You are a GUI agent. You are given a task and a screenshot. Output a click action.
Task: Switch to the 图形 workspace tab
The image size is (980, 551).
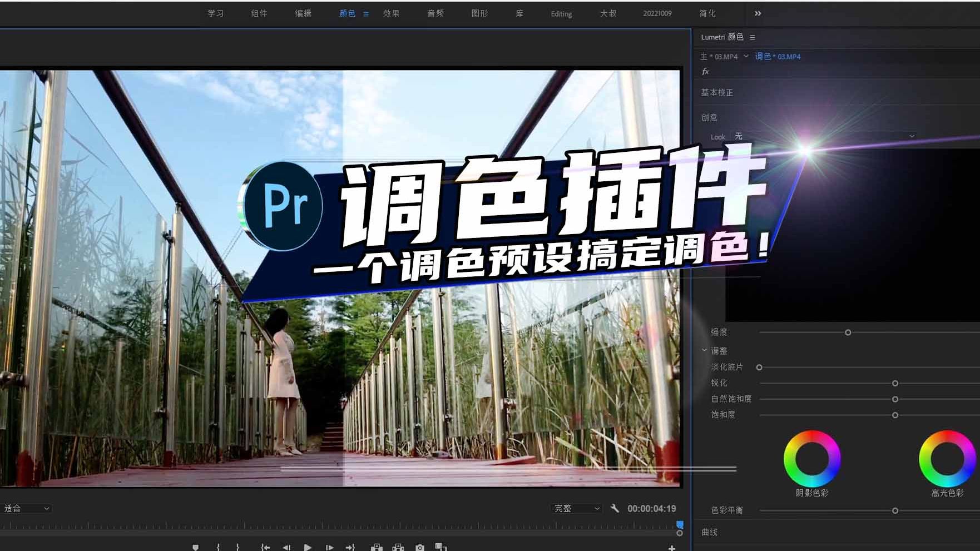click(479, 14)
